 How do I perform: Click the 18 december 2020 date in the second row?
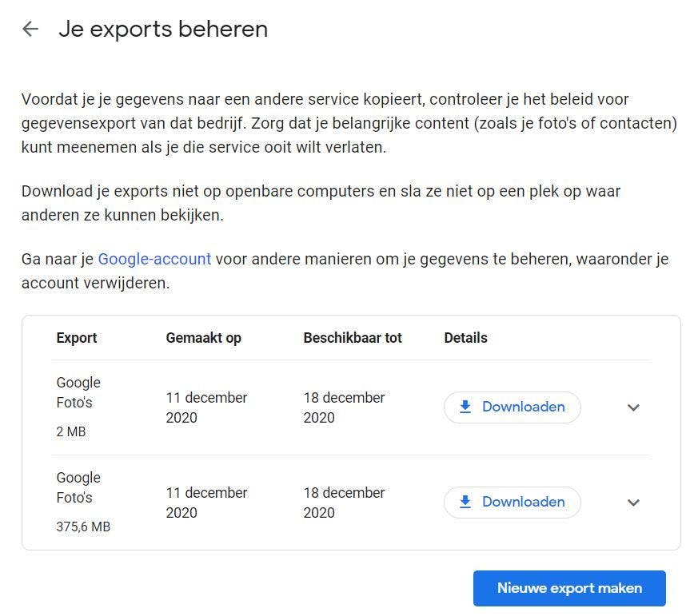pos(344,503)
